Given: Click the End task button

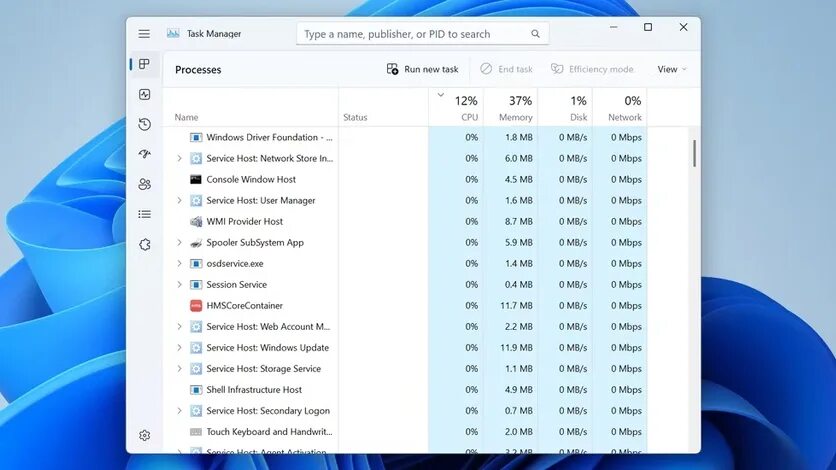Looking at the screenshot, I should (x=507, y=69).
